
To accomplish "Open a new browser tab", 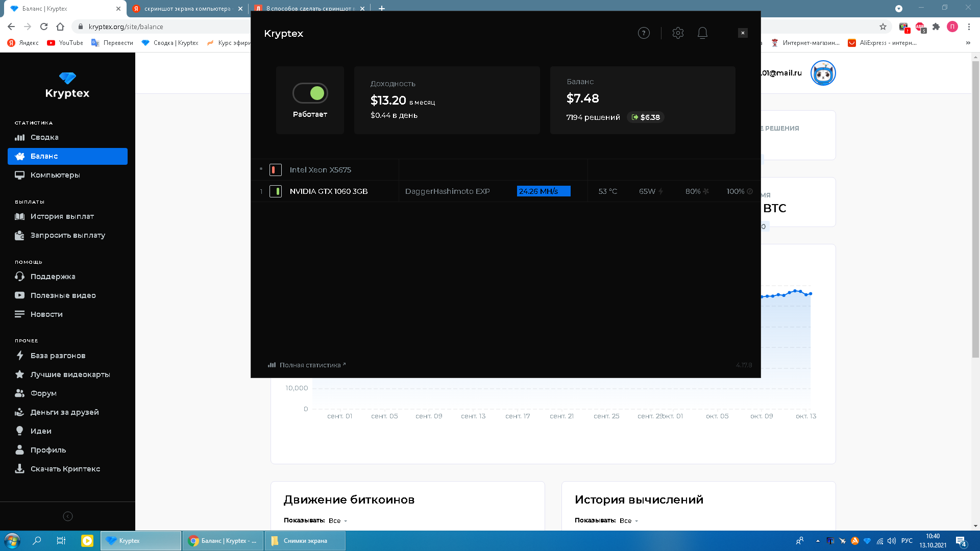I will tap(382, 9).
